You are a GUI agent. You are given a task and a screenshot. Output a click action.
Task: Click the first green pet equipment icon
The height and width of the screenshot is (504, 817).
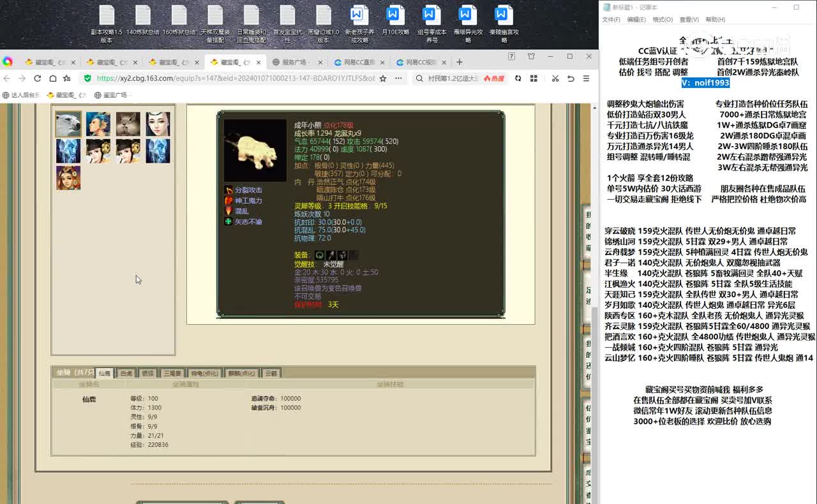(x=320, y=255)
